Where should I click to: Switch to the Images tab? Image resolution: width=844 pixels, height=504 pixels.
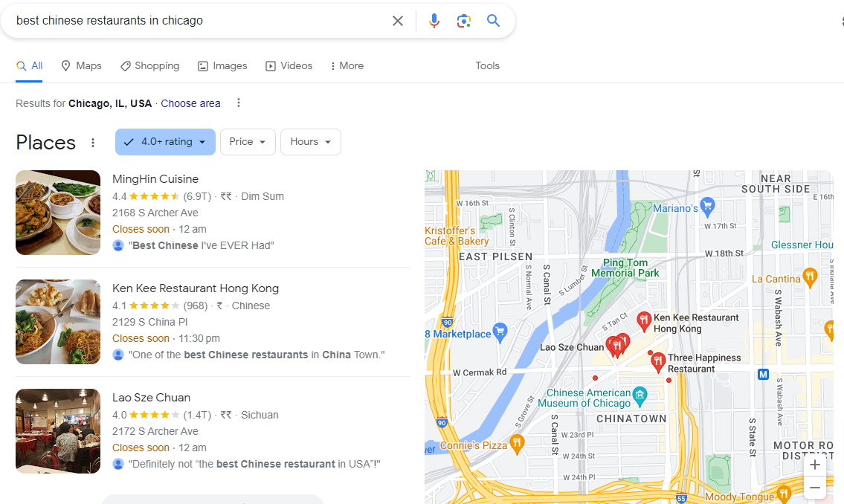(x=222, y=65)
